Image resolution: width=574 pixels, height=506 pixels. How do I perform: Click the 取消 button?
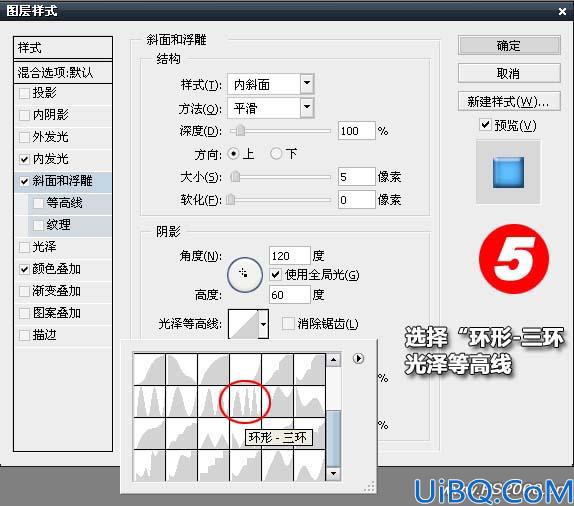(509, 73)
